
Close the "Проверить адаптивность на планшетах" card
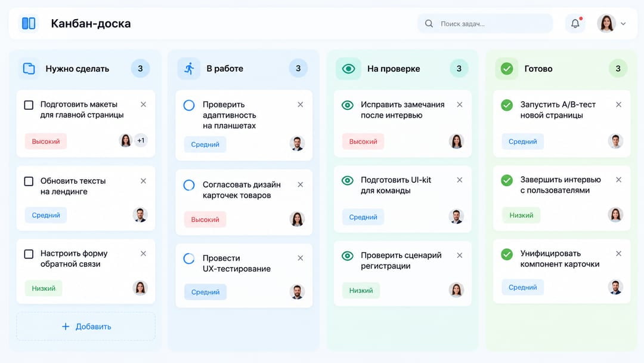coord(300,105)
